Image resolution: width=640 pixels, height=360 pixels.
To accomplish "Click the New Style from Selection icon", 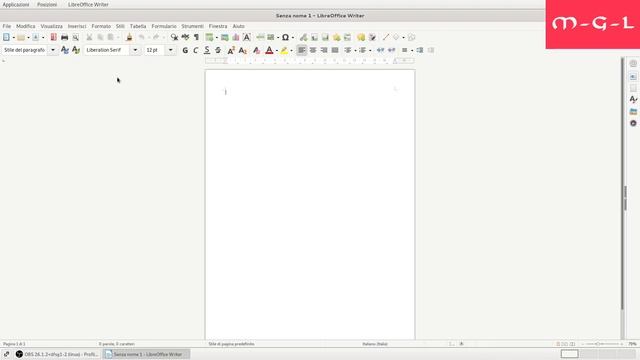I will click(76, 50).
